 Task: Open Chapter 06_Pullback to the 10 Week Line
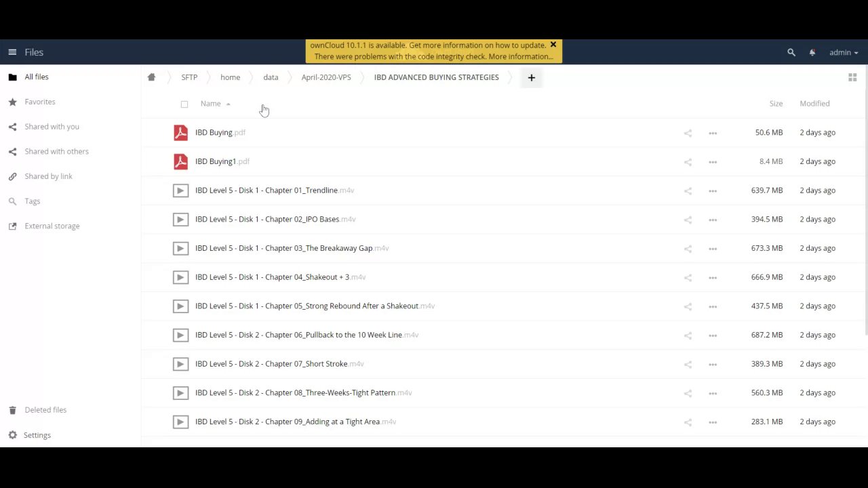point(307,335)
